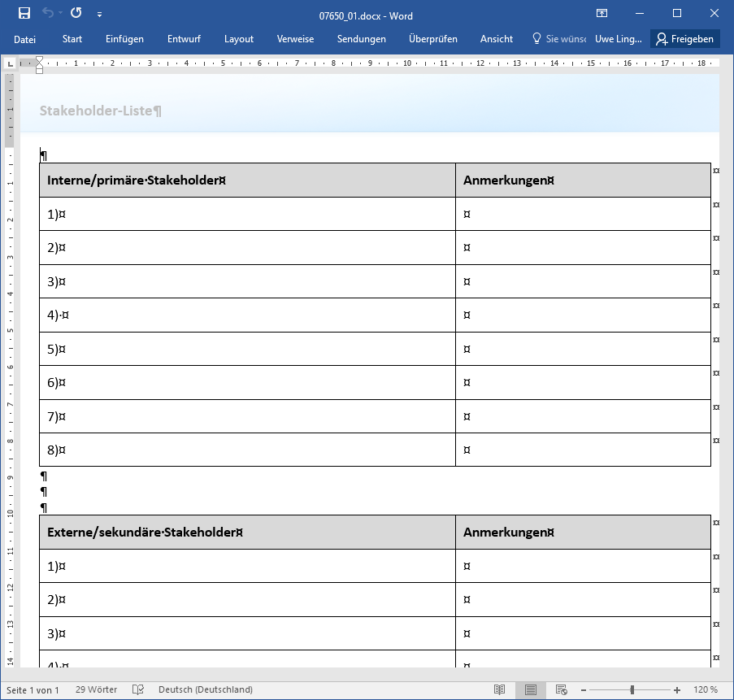Screen dimensions: 734x700
Task: Click the Uwe Ling account name
Action: [618, 39]
